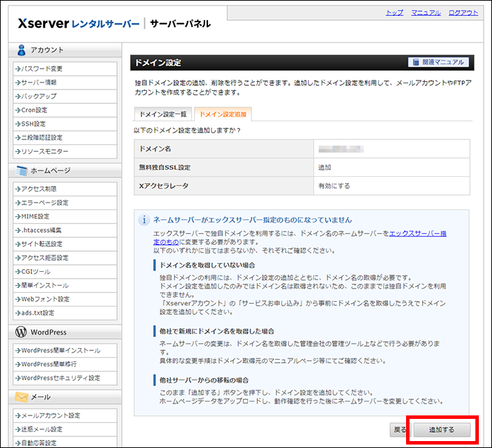
Task: Click the Xアクセラレータ row label
Action: point(164,186)
